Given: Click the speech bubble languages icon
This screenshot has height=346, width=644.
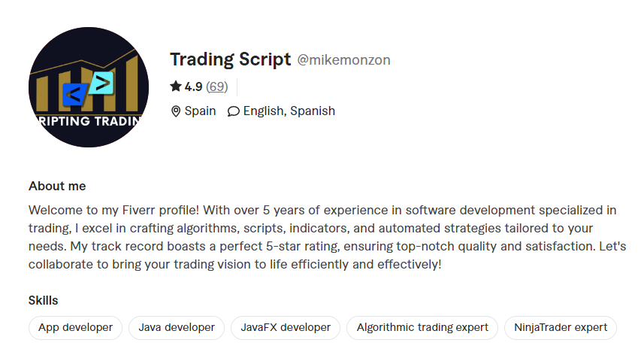Looking at the screenshot, I should (233, 111).
